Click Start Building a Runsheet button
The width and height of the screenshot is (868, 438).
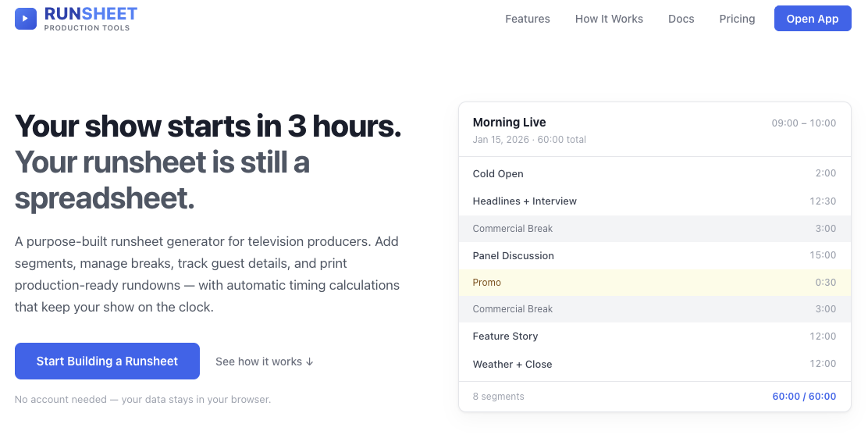107,361
